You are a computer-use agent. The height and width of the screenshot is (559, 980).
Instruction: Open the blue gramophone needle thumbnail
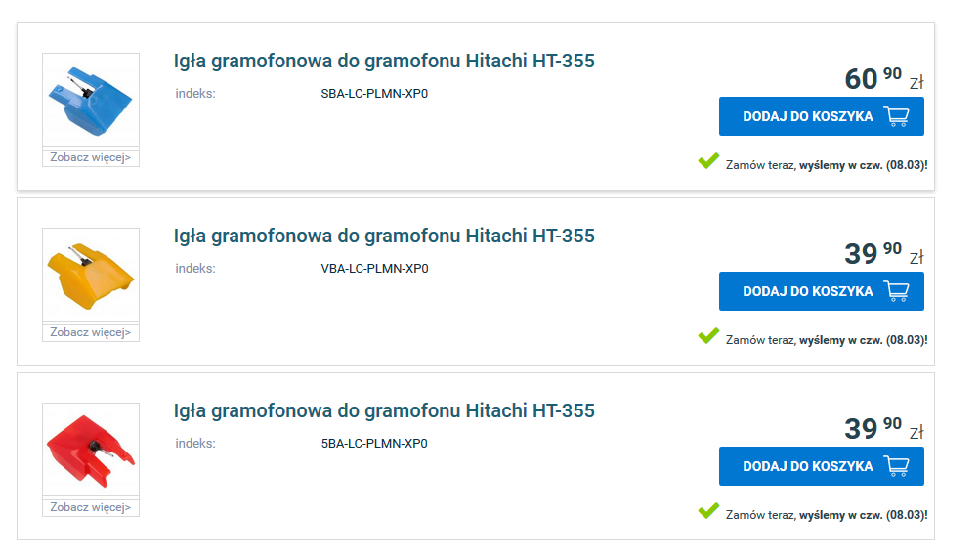[x=90, y=102]
